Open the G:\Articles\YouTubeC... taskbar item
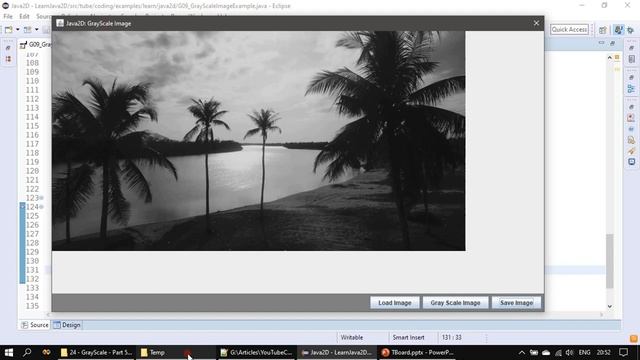 [256, 352]
